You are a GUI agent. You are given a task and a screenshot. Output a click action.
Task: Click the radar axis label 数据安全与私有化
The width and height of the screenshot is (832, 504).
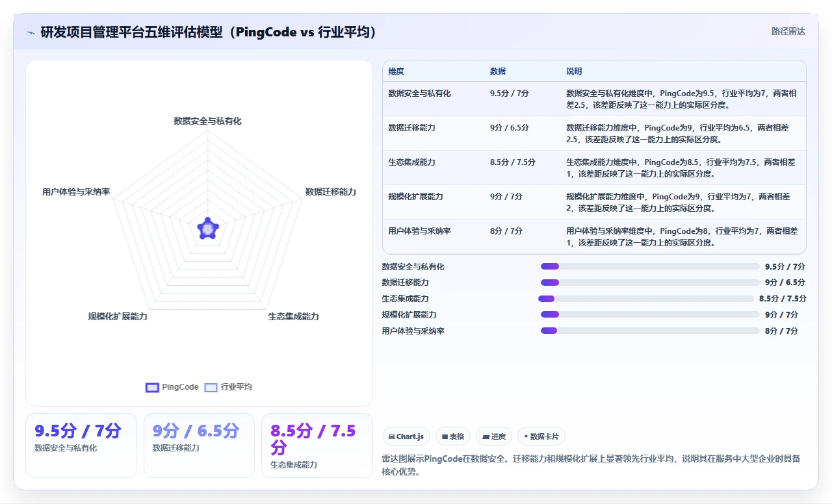[x=207, y=121]
